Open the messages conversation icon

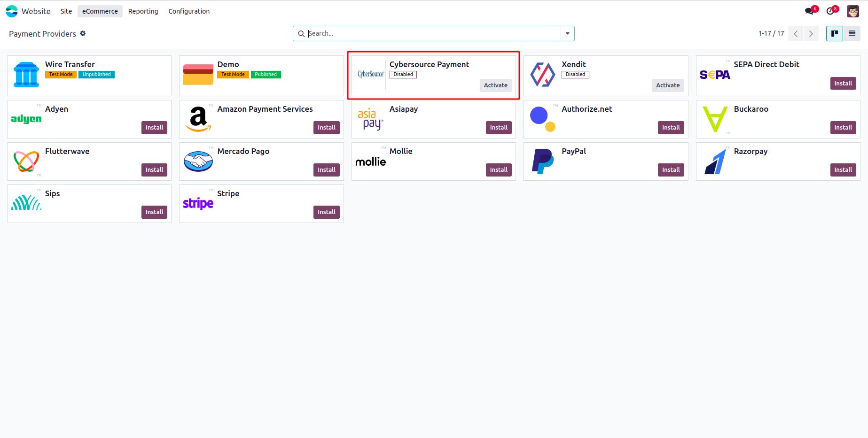809,11
